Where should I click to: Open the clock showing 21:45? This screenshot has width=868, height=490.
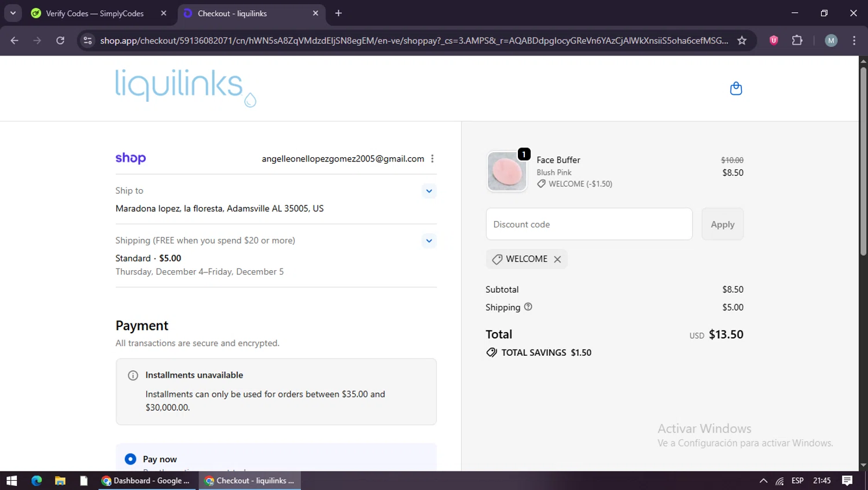click(x=822, y=481)
